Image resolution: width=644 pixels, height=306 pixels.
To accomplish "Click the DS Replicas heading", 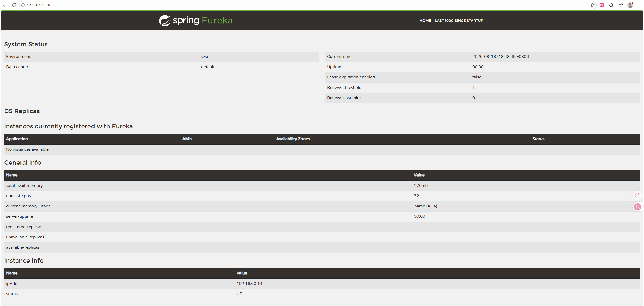I will (x=22, y=111).
